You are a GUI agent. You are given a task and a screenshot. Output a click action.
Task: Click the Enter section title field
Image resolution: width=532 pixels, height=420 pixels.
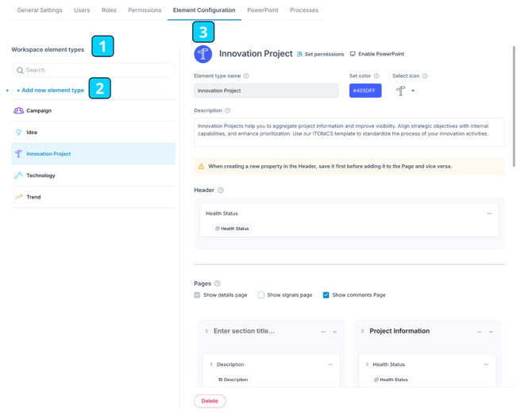(244, 331)
